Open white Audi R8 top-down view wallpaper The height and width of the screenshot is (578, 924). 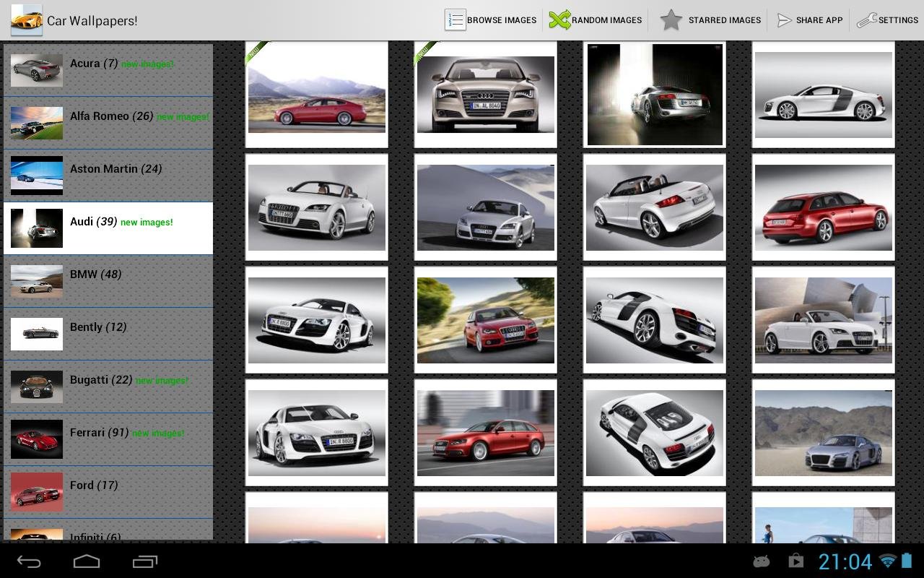point(655,433)
